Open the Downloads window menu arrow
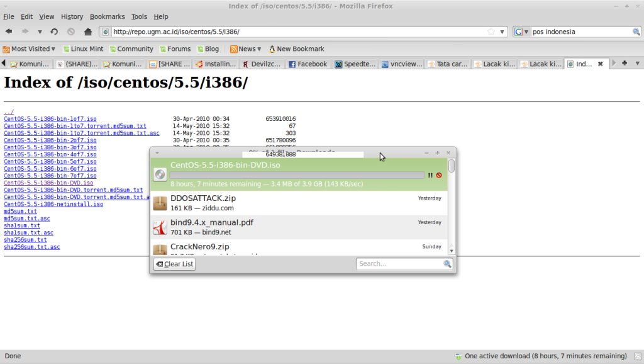Screen dimensions: 644x364 157,153
